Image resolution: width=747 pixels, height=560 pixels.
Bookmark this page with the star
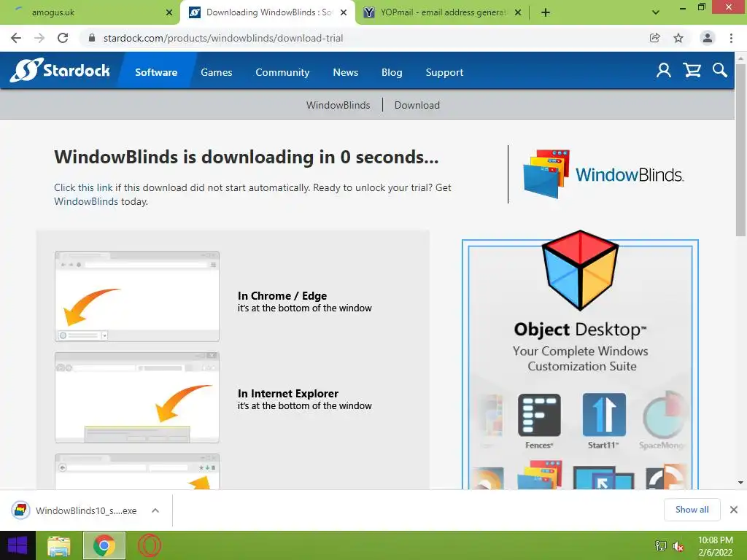coord(678,38)
